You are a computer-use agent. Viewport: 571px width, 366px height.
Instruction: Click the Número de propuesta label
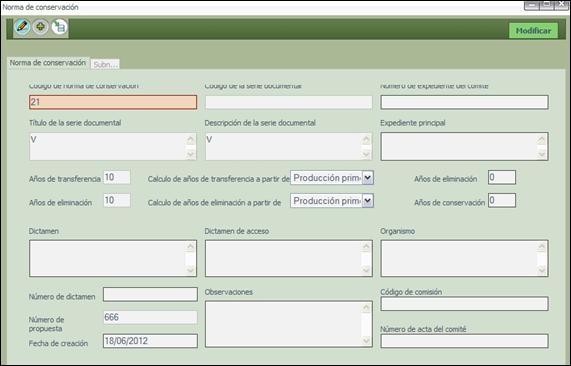[x=46, y=324]
